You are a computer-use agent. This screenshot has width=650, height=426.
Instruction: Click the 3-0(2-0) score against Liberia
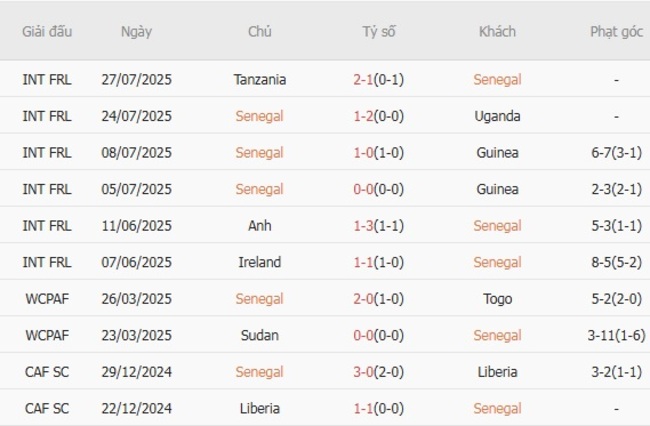coord(378,372)
